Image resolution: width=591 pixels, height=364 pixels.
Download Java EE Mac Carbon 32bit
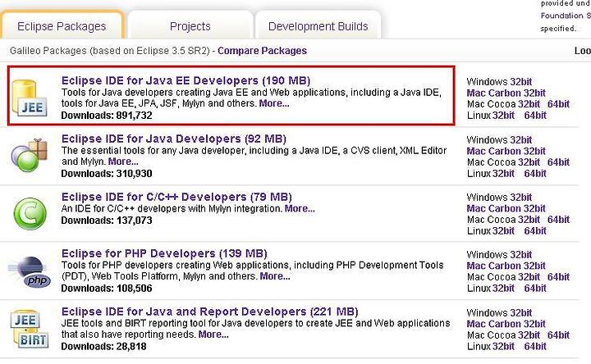tap(506, 93)
